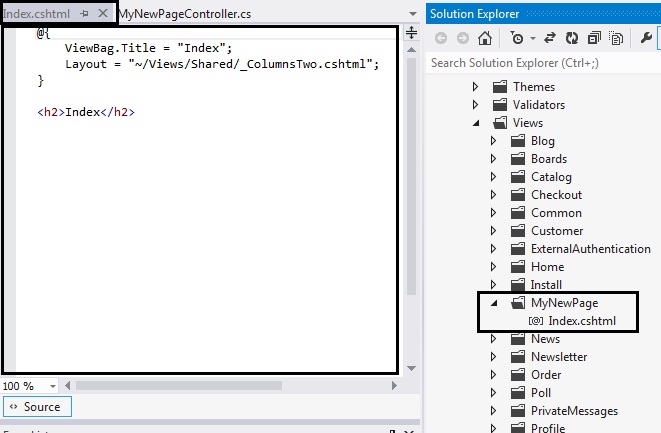Click the Pending Changes Filter clock icon
Screen dimensions: 661x433
pyautogui.click(x=515, y=38)
